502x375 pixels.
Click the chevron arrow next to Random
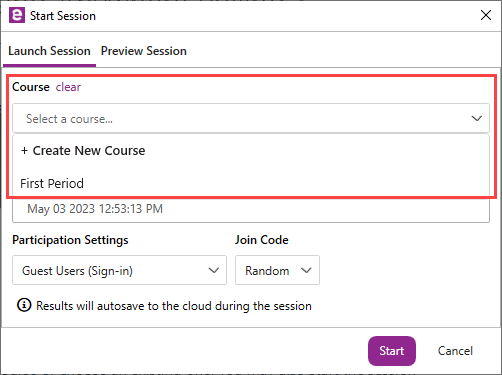[306, 270]
